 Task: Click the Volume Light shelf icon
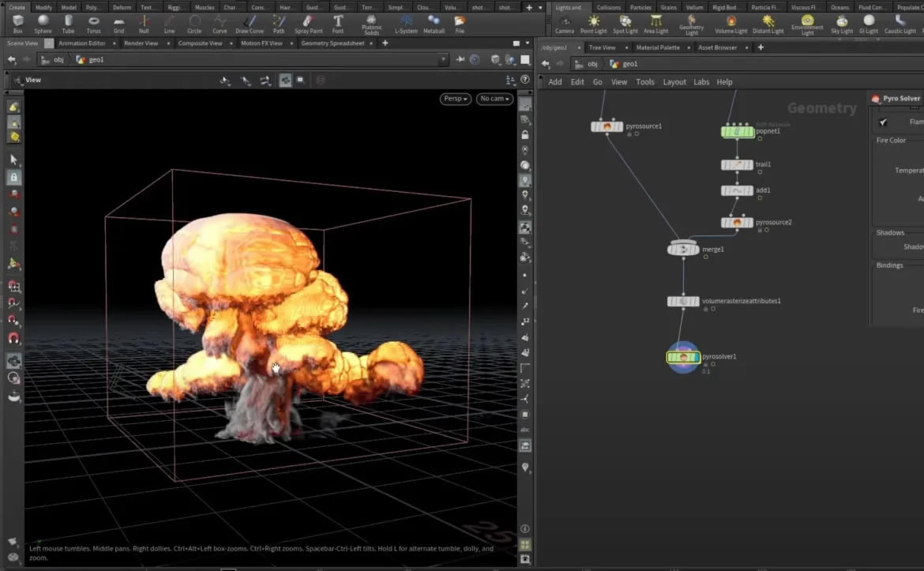click(731, 22)
